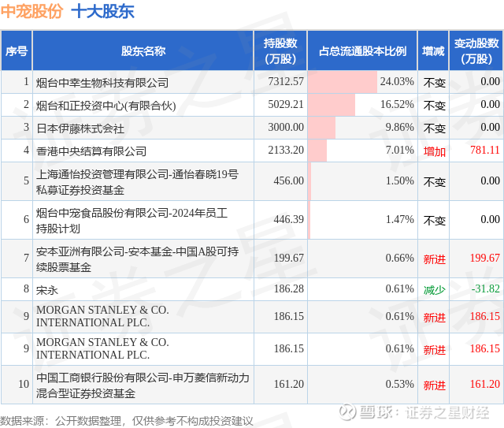Click the holding value 2133.20
The width and height of the screenshot is (504, 428).
coord(286,150)
